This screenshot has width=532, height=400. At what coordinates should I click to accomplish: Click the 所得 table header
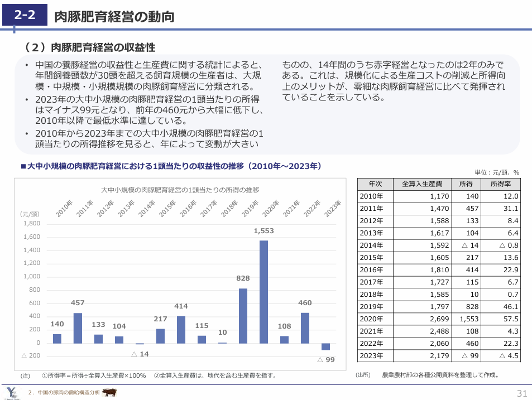(466, 184)
